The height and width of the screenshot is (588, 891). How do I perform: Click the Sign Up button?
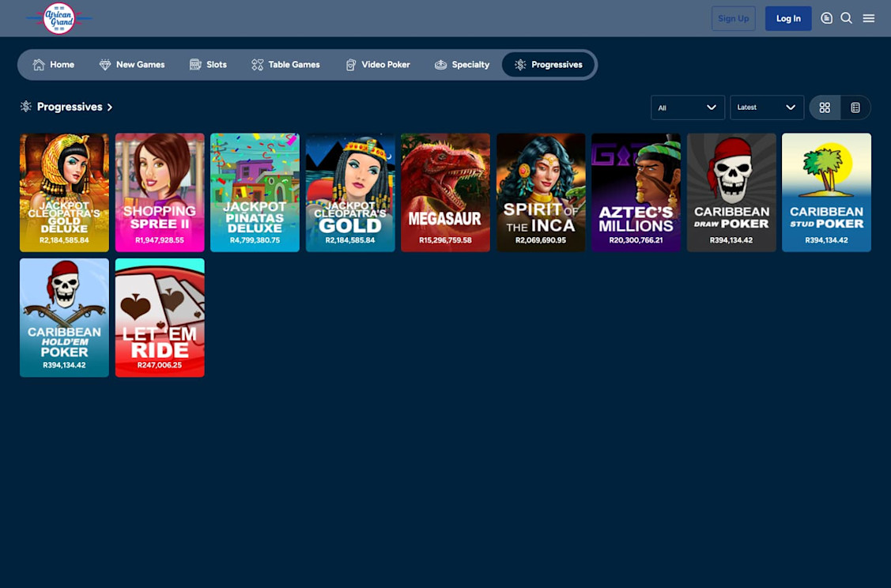(733, 18)
